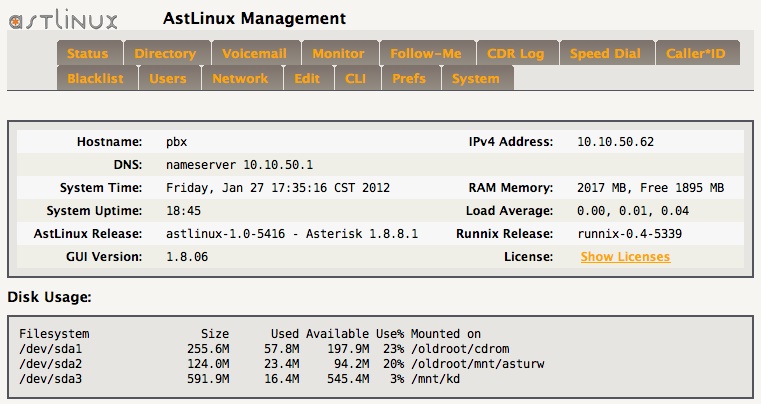Click IPv4 address 10.10.50.62
This screenshot has width=761, height=404.
615,142
